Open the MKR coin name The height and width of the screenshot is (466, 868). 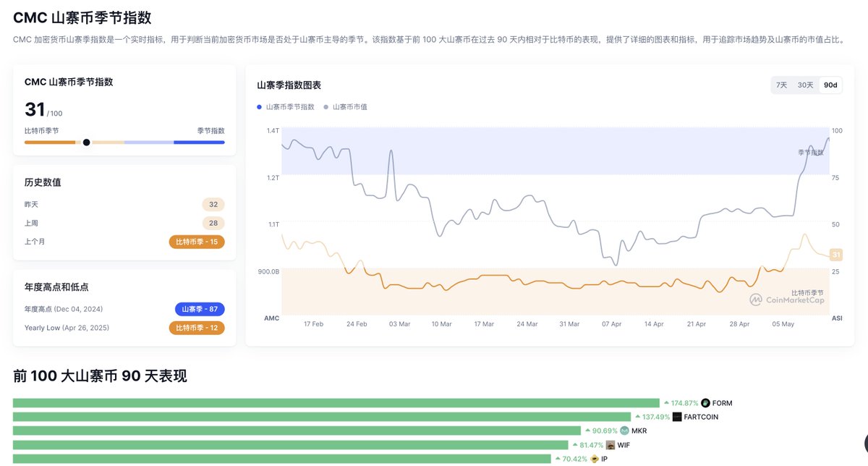[640, 431]
